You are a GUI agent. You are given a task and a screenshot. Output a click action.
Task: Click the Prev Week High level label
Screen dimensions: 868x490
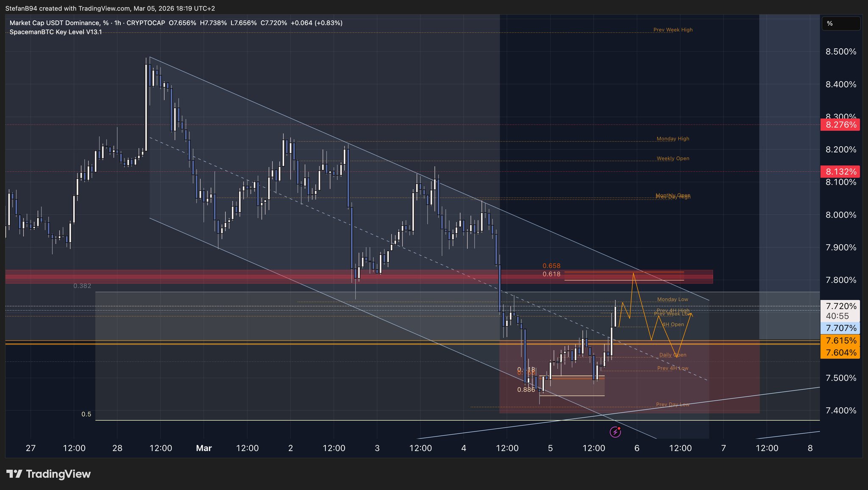pyautogui.click(x=673, y=30)
